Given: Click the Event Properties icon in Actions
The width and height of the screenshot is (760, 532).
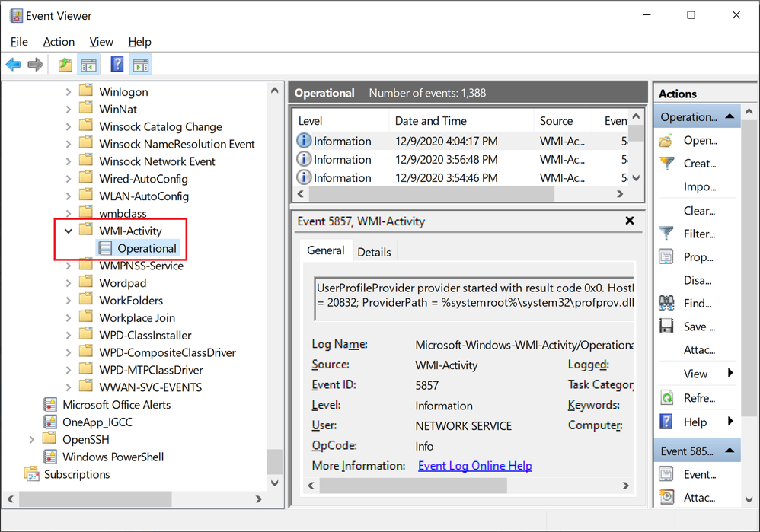Looking at the screenshot, I should pos(666,474).
